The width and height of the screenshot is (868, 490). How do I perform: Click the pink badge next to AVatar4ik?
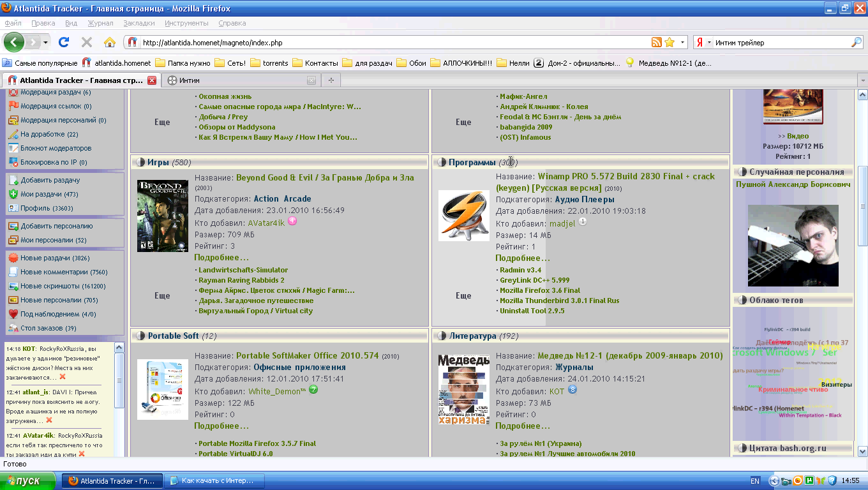pos(292,221)
